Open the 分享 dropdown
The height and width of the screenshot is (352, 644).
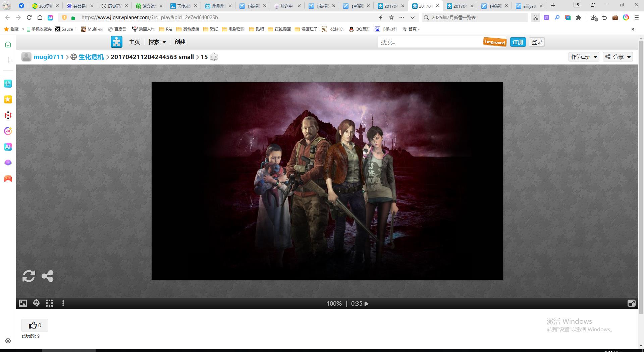click(x=618, y=57)
